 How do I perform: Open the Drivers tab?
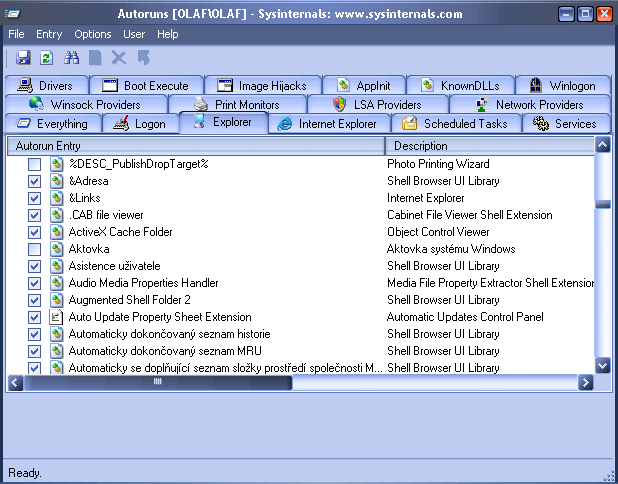click(x=47, y=86)
